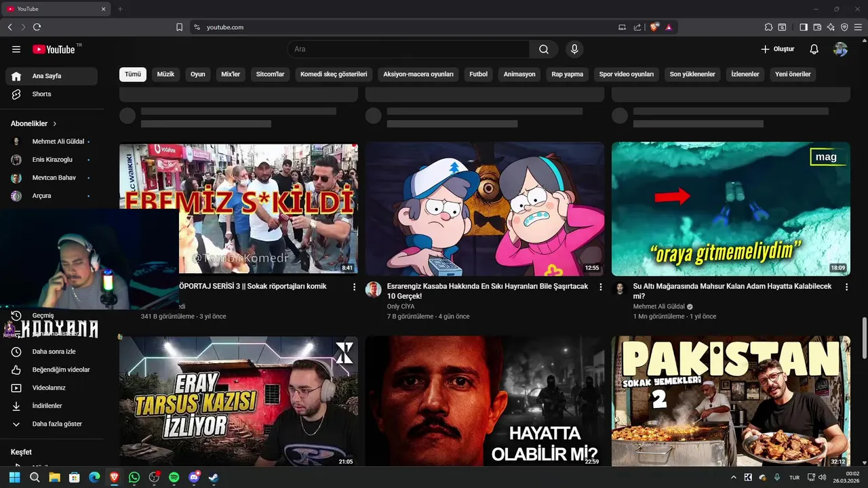Open browser extensions puzzle icon
The width and height of the screenshot is (868, 488).
pyautogui.click(x=768, y=27)
